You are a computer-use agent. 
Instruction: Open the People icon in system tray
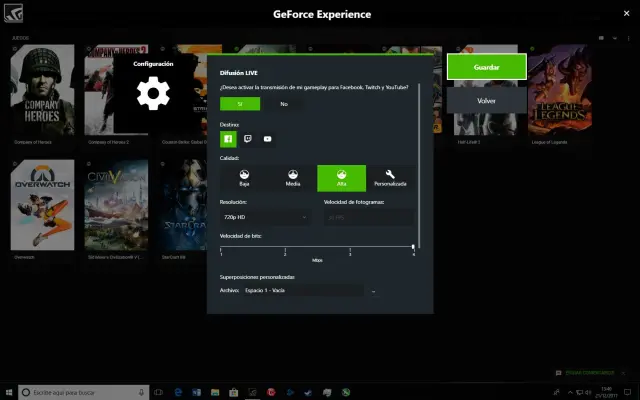pos(557,392)
